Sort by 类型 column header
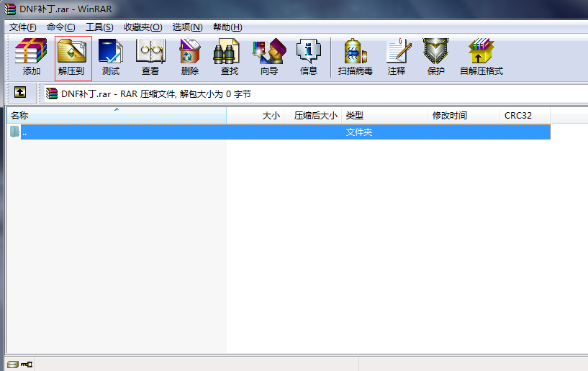Screen dimensions: 588x371 (x=385, y=116)
